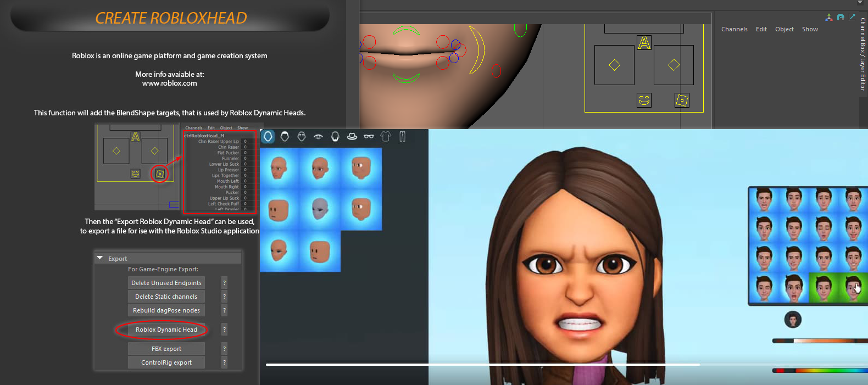The image size is (868, 385).
Task: Click the CREATE ROBLOXHEAD title
Action: point(171,18)
